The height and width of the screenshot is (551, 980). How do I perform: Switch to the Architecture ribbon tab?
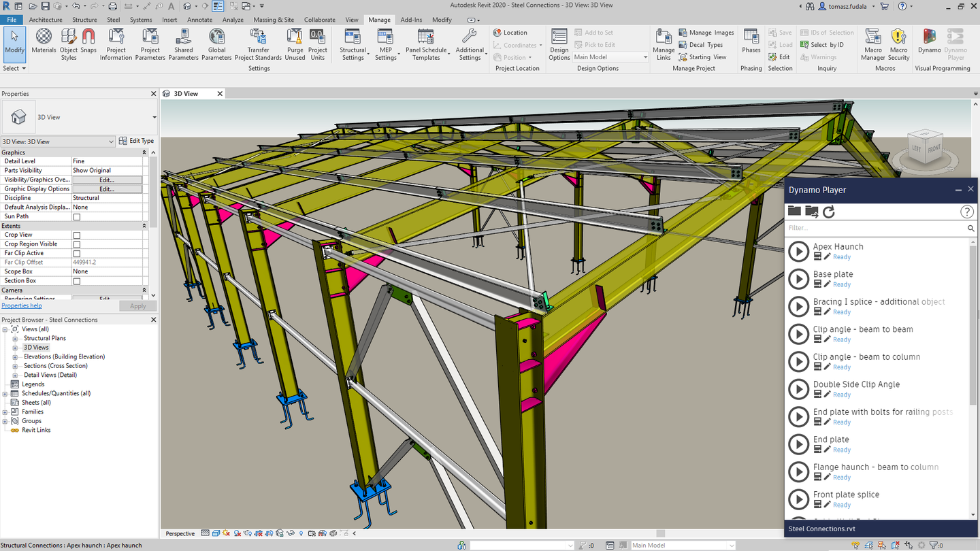(46, 20)
